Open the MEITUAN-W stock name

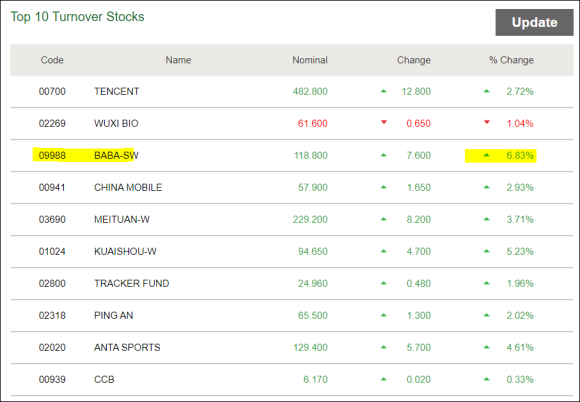coord(122,219)
